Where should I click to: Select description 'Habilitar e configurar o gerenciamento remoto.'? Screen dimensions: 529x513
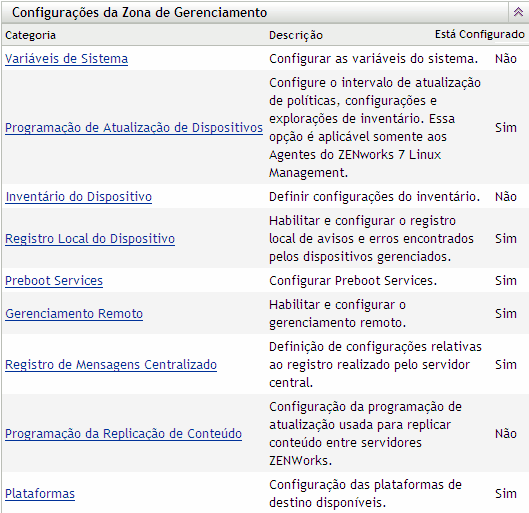tap(337, 314)
